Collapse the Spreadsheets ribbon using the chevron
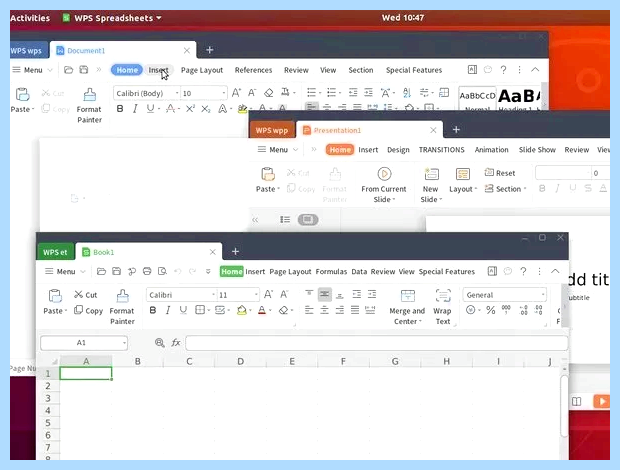 [555, 271]
